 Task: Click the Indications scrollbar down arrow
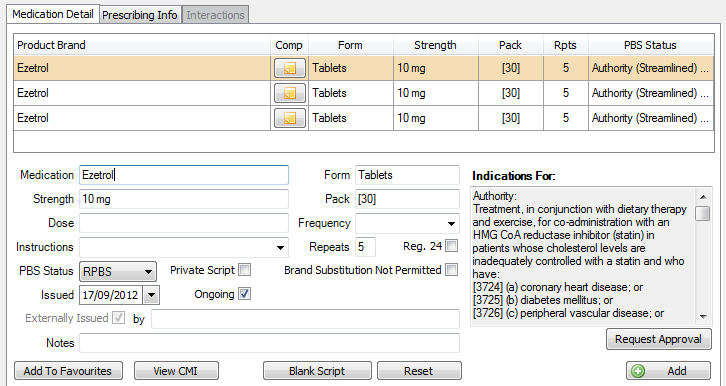(x=703, y=317)
